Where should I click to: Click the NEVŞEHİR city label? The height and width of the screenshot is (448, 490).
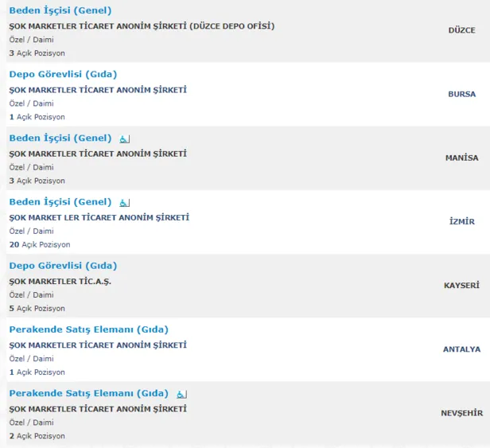click(x=461, y=413)
